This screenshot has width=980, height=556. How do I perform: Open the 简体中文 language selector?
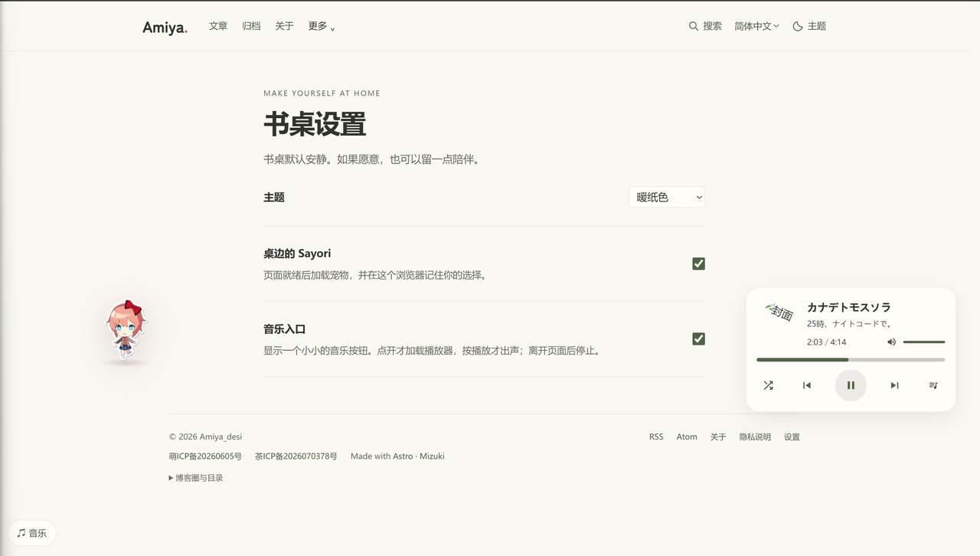click(756, 26)
